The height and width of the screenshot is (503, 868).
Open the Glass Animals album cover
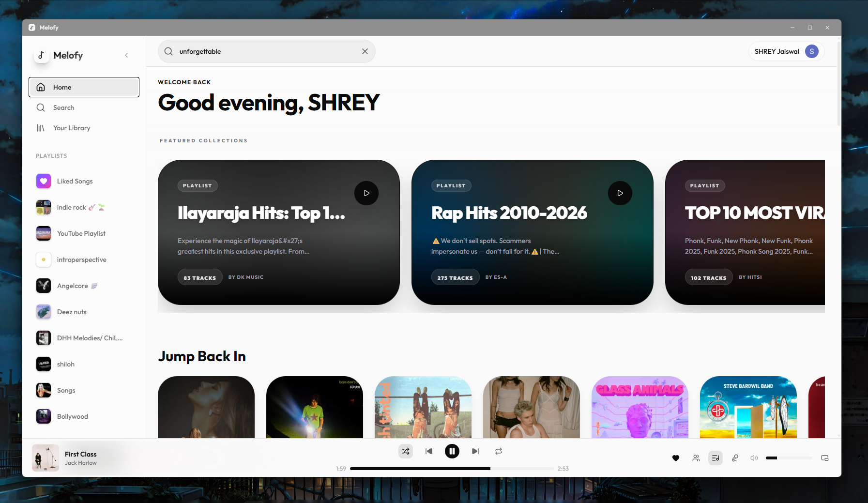(640, 407)
